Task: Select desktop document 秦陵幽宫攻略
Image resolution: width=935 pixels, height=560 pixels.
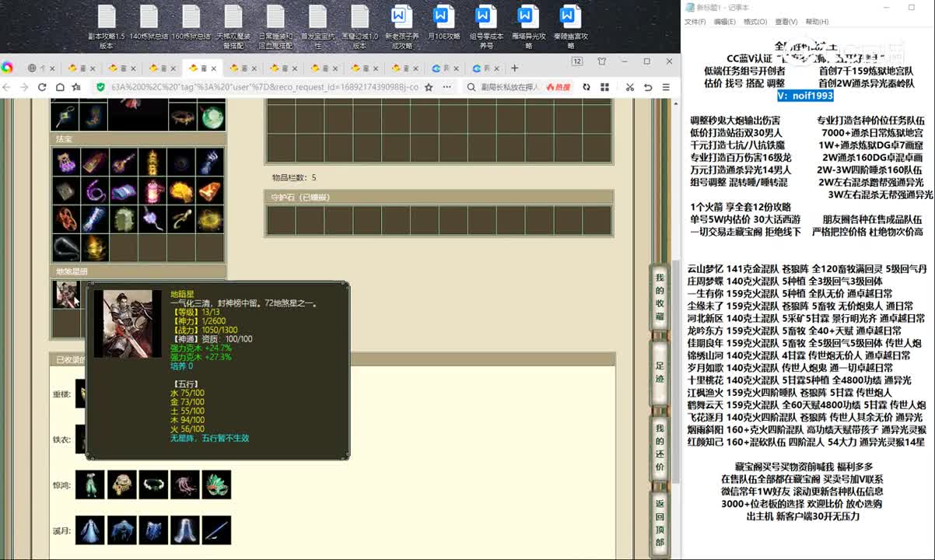Action: (570, 28)
